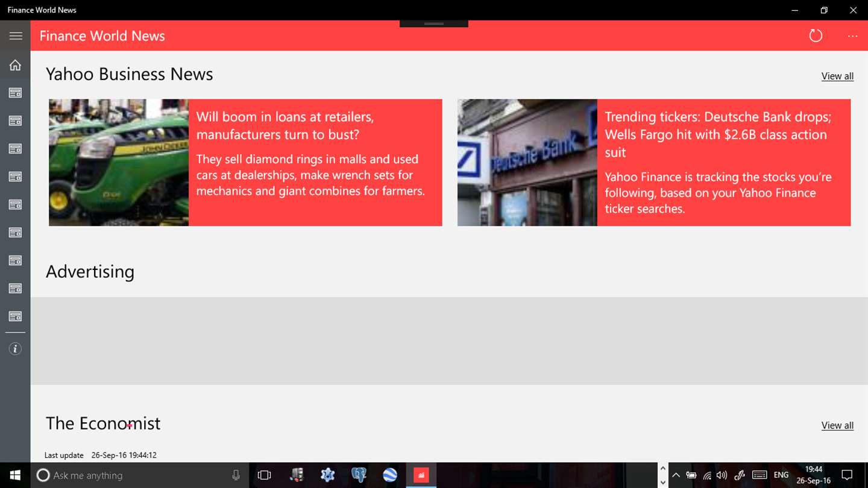Screen dimensions: 868x488
Task: Open the Action Center notifications icon
Action: pos(847,475)
